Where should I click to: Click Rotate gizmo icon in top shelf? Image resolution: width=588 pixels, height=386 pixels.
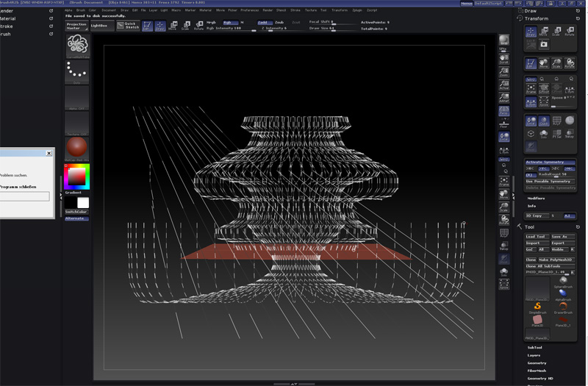[x=198, y=26]
